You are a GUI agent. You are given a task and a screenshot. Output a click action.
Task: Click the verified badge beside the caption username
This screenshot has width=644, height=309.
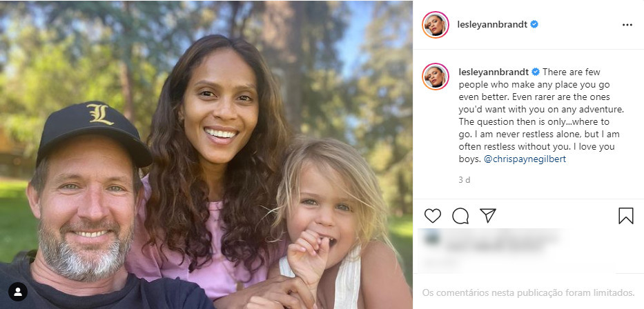536,72
